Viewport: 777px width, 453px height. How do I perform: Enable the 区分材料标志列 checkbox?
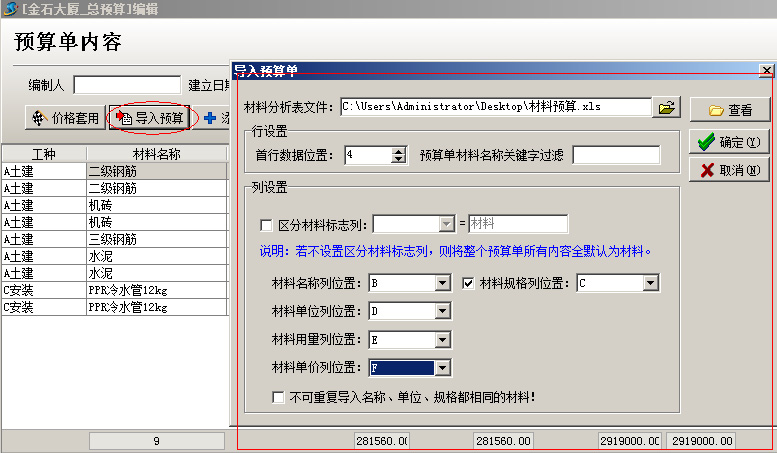266,226
